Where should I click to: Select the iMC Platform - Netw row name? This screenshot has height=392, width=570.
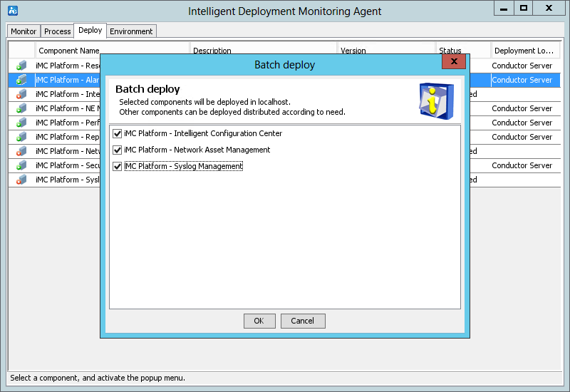click(68, 151)
